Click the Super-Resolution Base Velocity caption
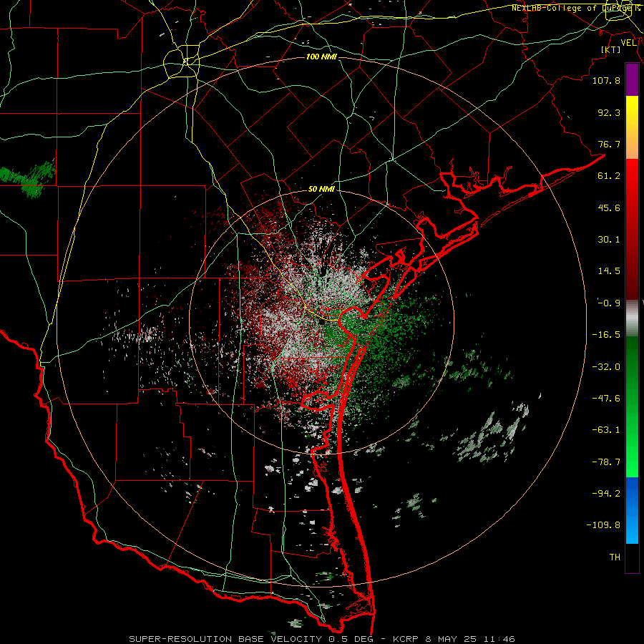This screenshot has width=644, height=644. point(321,639)
